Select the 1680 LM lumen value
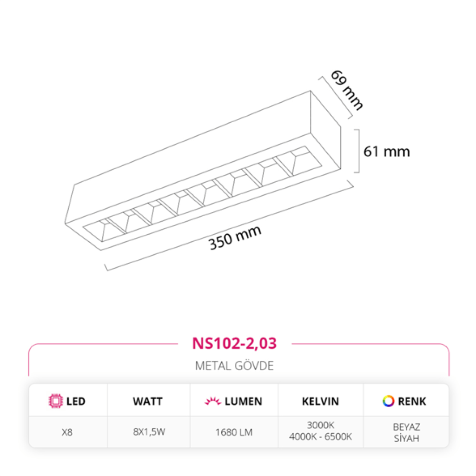476x476 pixels. [234, 432]
